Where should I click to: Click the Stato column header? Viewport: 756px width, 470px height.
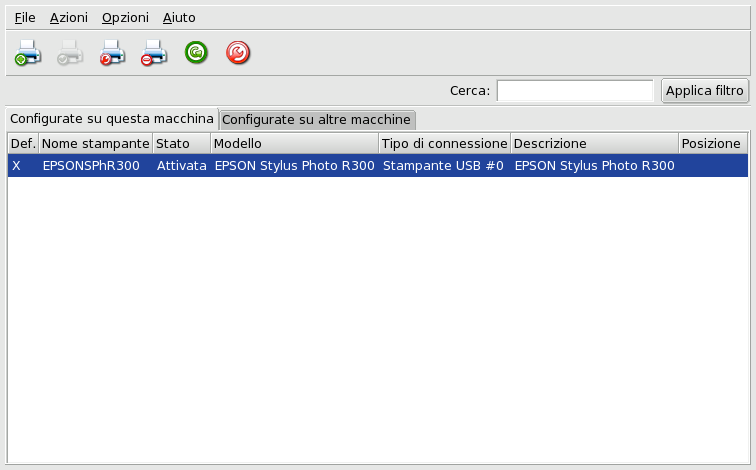coord(180,144)
